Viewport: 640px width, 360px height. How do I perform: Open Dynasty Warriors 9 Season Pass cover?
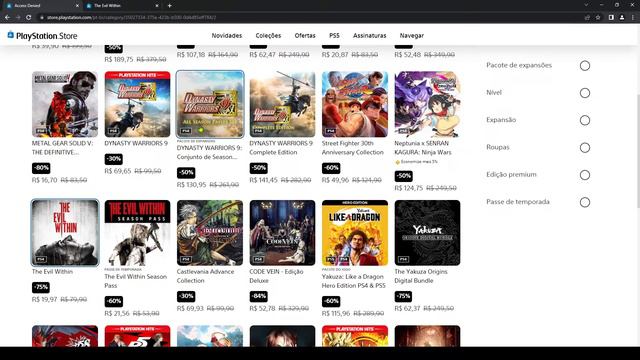click(x=210, y=104)
